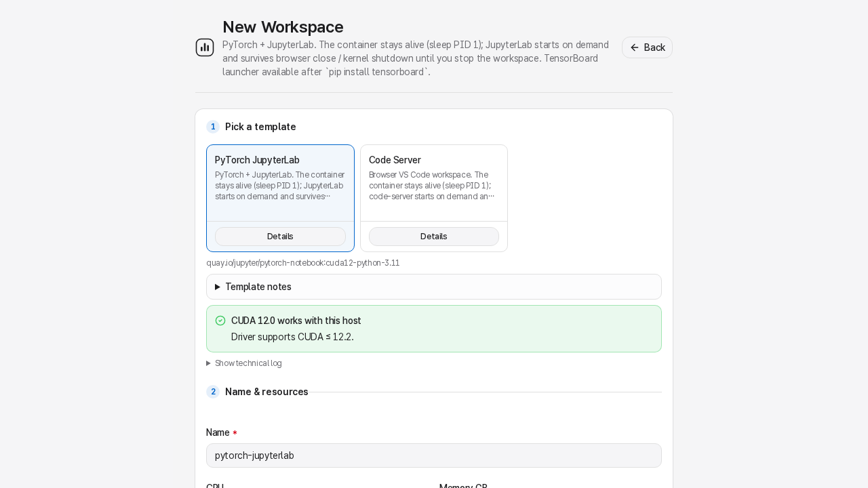Click the green check icon in CUDA notice
The image size is (868, 488).
tap(220, 321)
